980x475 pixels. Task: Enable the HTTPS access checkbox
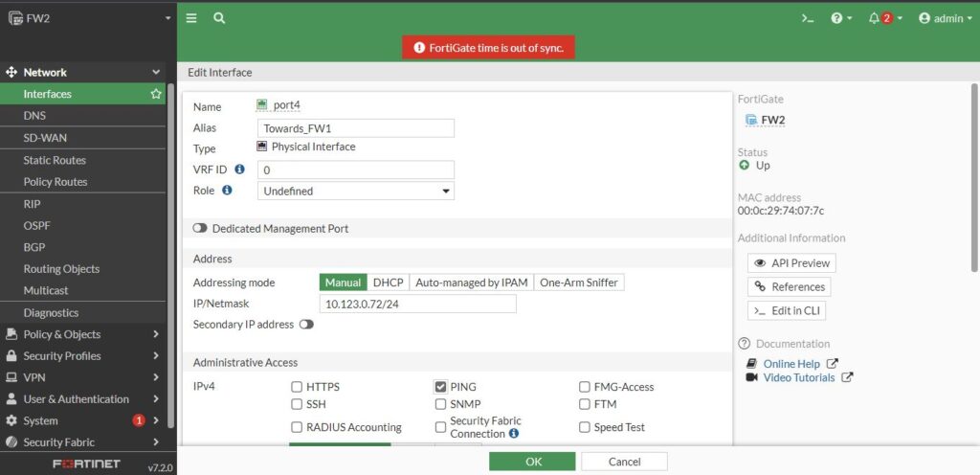pos(297,387)
